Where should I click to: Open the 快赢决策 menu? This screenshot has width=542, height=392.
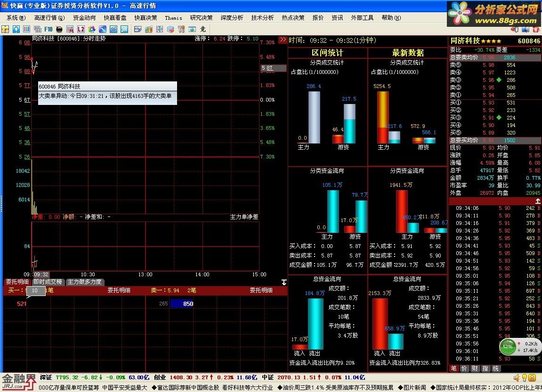146,17
